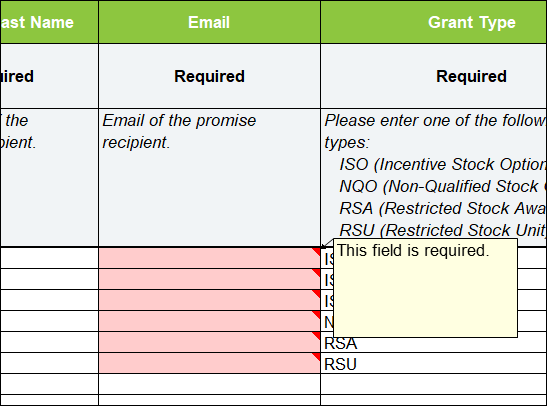Select the pink Email cell next to RSU

pos(209,363)
